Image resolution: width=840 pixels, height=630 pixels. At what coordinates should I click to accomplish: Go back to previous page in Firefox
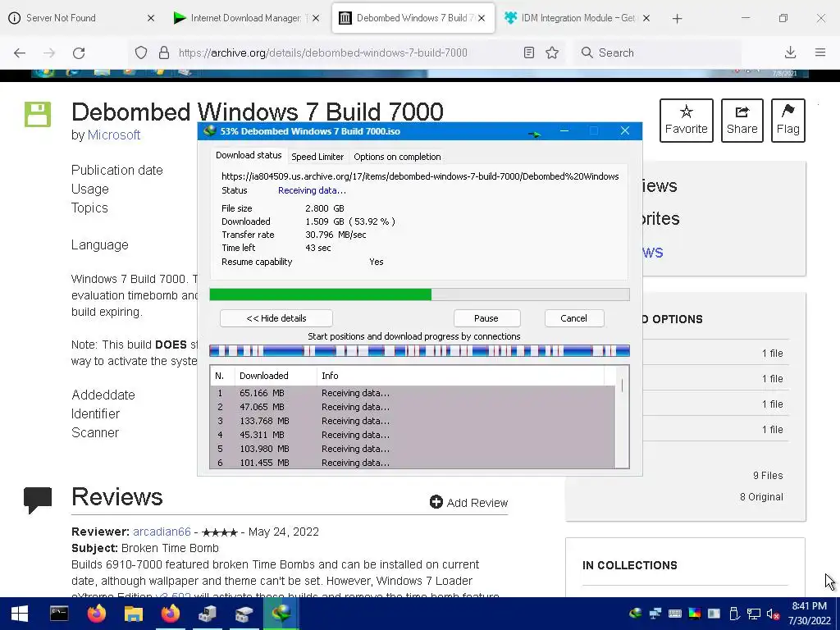click(20, 52)
